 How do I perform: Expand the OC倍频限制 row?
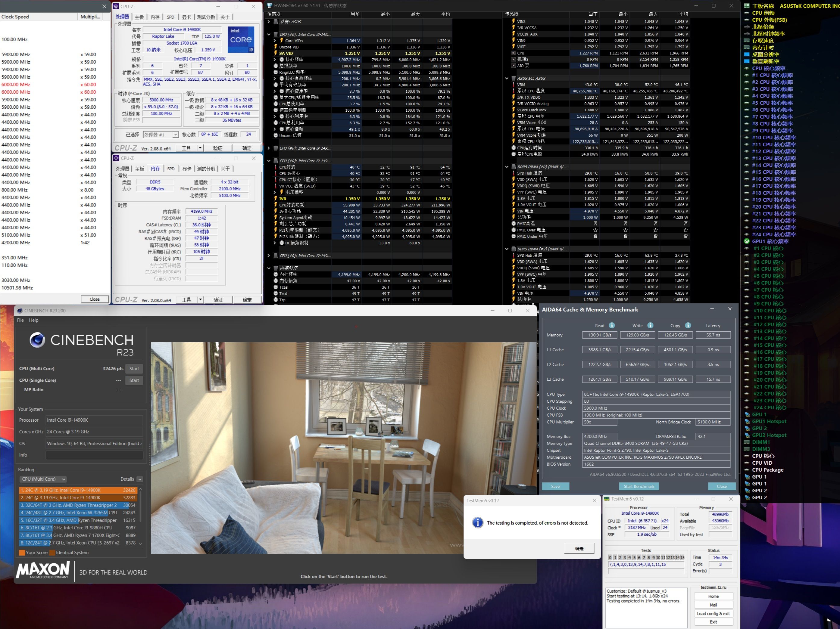[275, 243]
